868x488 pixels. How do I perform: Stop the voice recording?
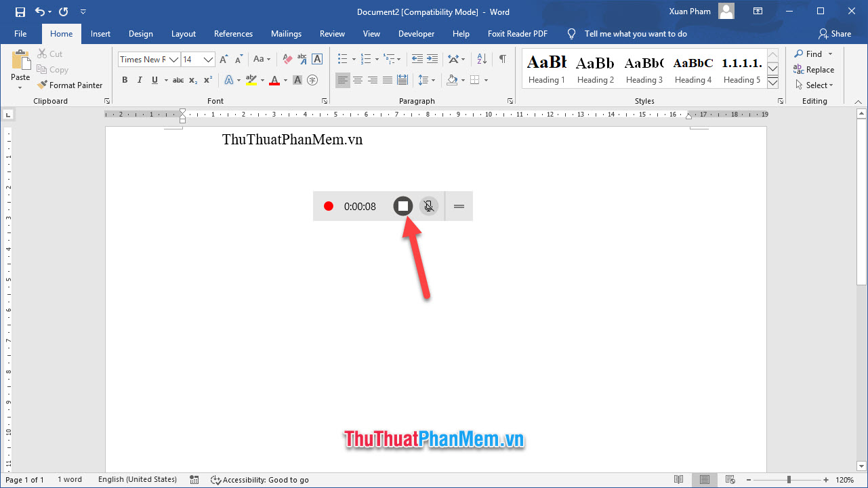click(402, 206)
